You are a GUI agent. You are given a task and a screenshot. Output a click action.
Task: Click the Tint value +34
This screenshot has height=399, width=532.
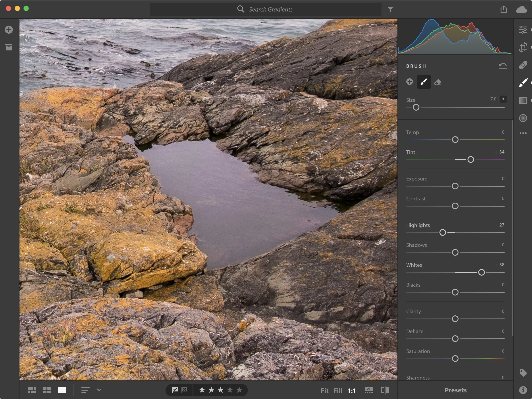(500, 152)
